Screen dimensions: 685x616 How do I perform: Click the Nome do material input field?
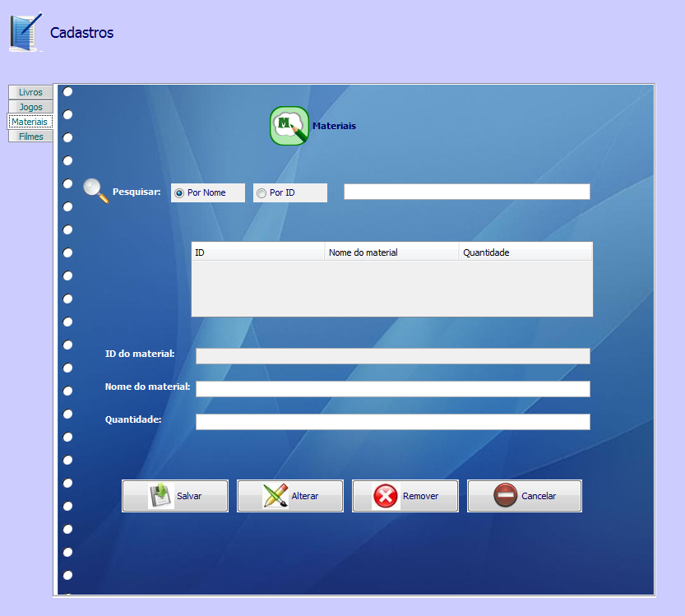pos(393,389)
